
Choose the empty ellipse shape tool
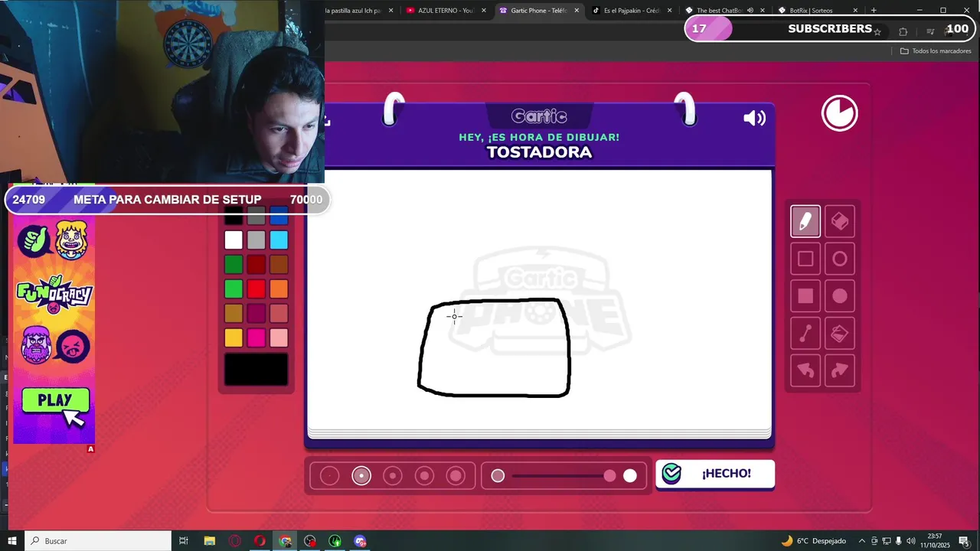tap(840, 259)
